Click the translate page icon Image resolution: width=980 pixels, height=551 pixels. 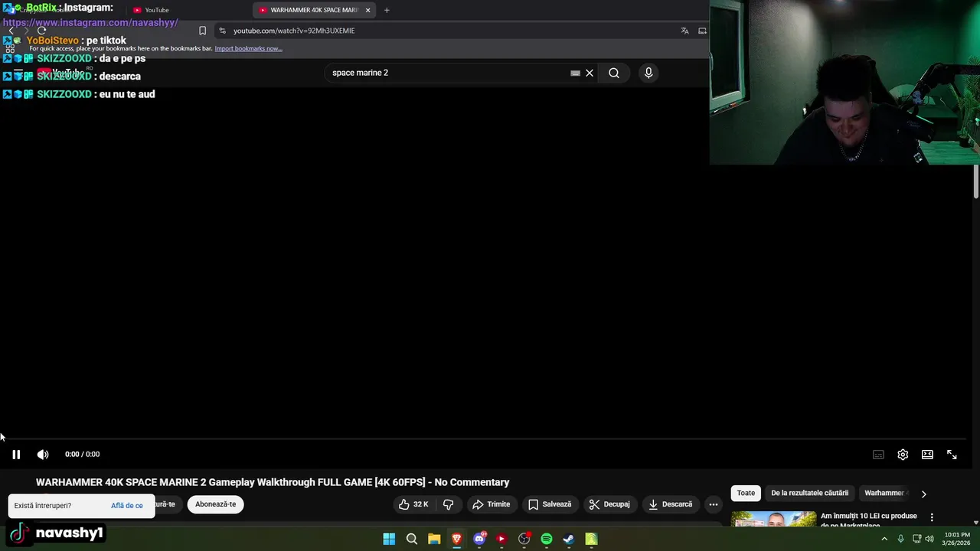point(684,31)
